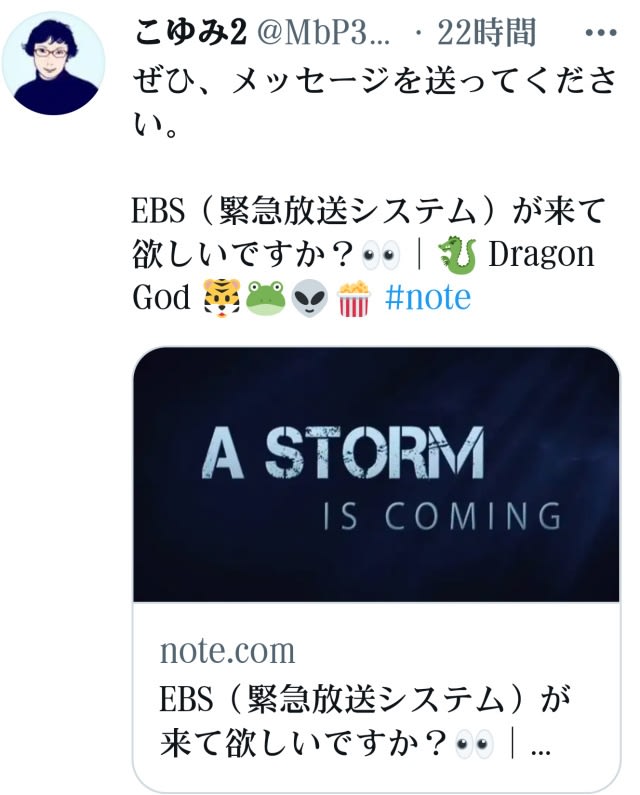The width and height of the screenshot is (640, 795).
Task: Click the IS COMING subtitle in the image
Action: pos(442,516)
